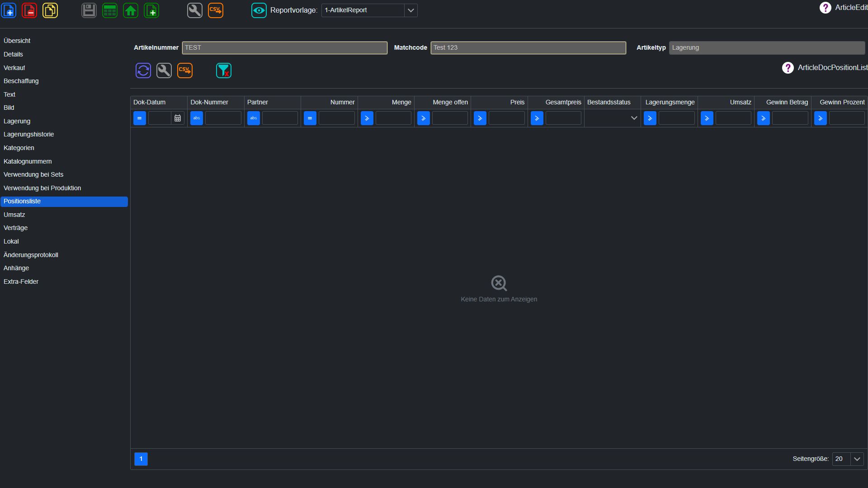Click the new article icon in top toolbar

tap(9, 10)
